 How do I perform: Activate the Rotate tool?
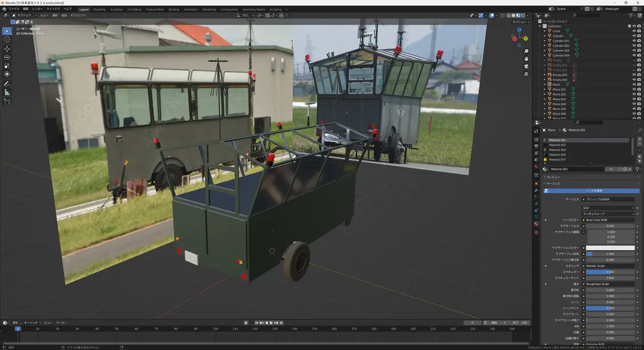pyautogui.click(x=7, y=57)
